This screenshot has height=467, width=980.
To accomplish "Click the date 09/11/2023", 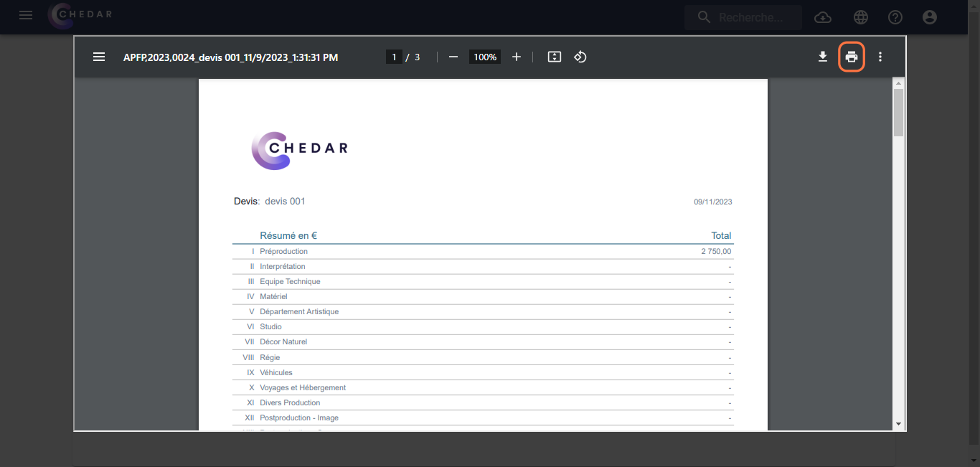I will click(712, 202).
